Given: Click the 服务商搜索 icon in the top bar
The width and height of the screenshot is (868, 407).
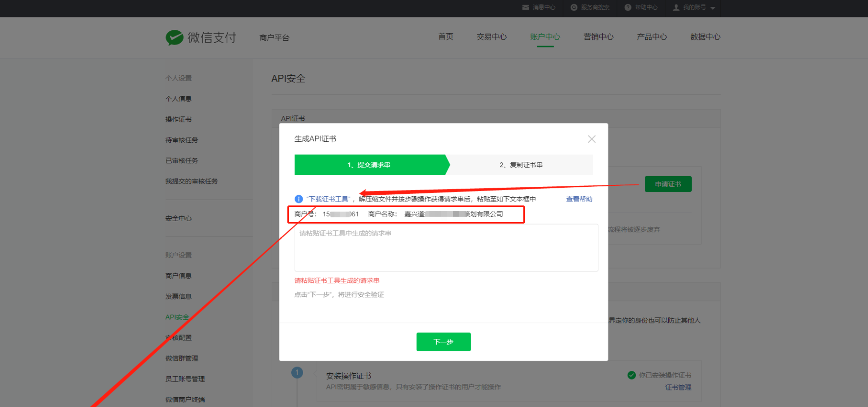Looking at the screenshot, I should coord(574,7).
